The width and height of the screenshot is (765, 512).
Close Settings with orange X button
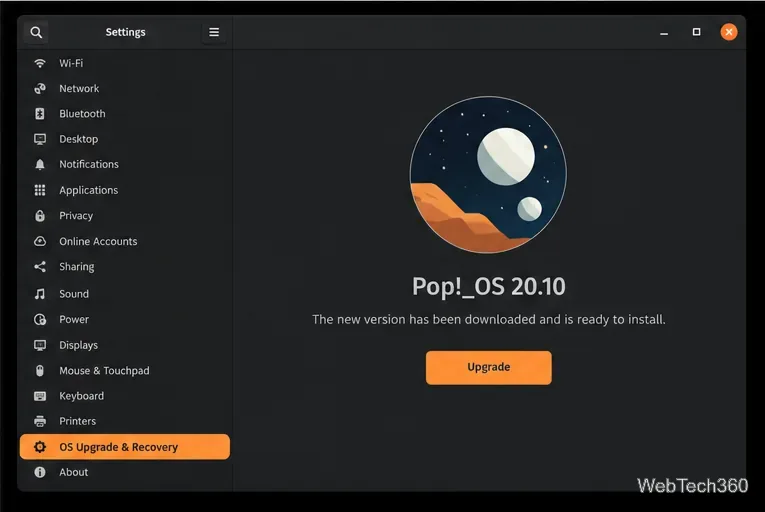tap(729, 32)
